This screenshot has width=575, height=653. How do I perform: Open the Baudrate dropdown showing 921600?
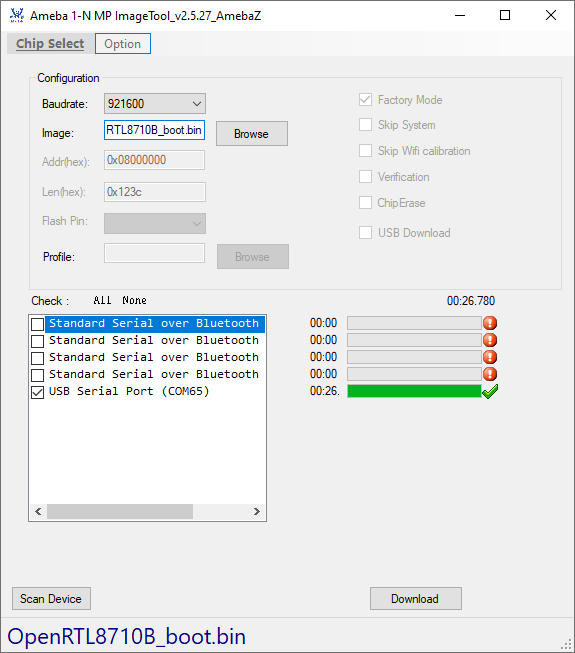click(155, 103)
